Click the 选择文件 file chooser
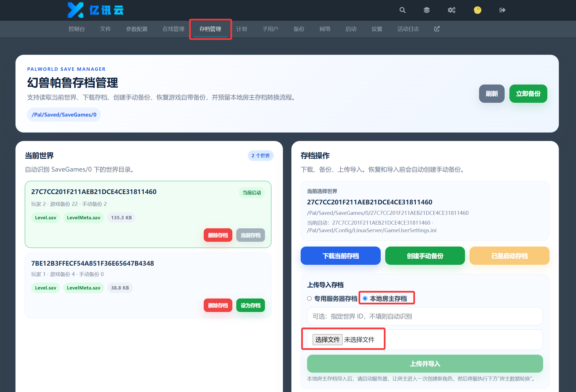 [x=327, y=339]
